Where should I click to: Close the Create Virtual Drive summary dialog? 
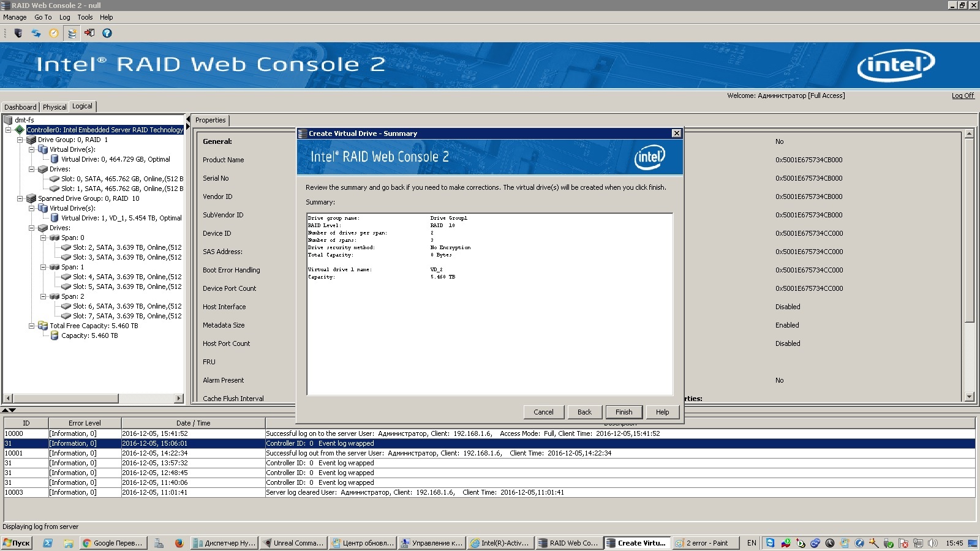coord(676,133)
